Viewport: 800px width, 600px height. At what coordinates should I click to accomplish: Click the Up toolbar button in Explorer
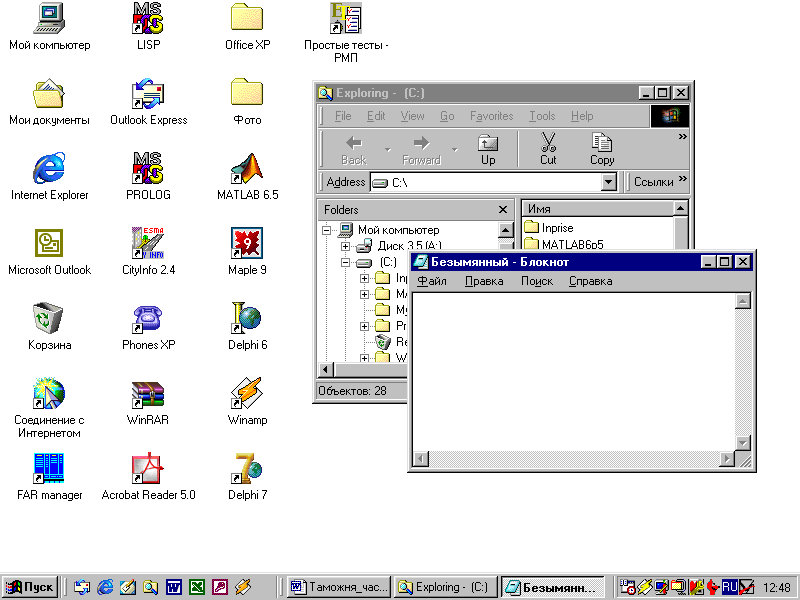click(488, 149)
